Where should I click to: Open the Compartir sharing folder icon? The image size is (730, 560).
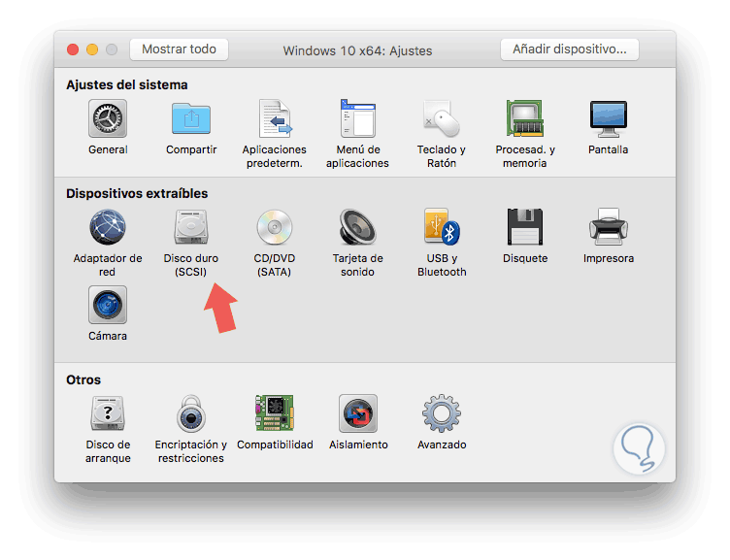point(191,118)
